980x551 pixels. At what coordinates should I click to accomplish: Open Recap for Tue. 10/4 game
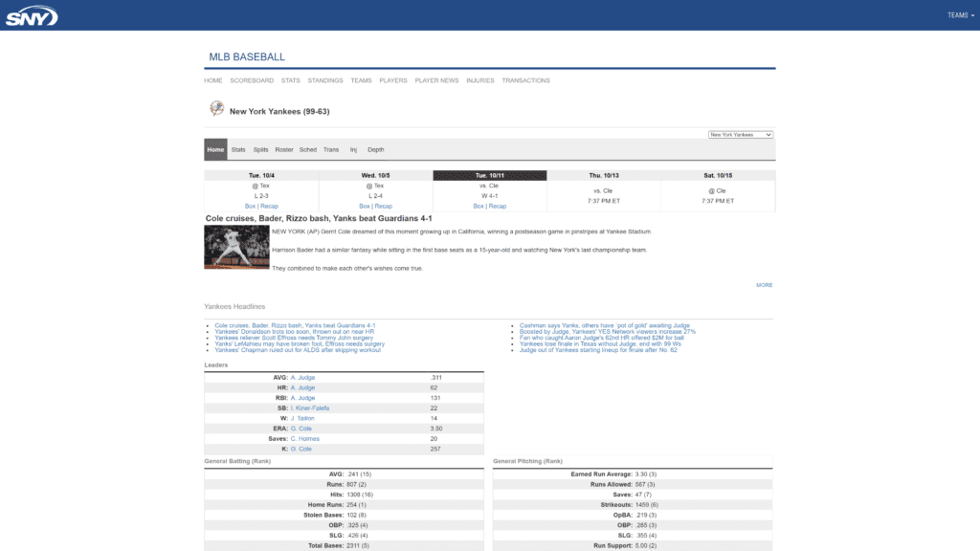pyautogui.click(x=269, y=207)
